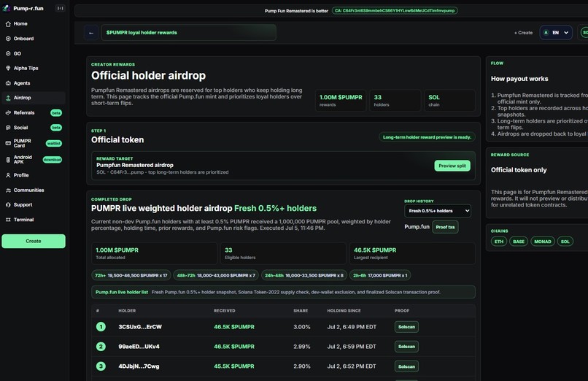Click holder address 99aeED...UKv4
The image size is (588, 381).
coord(139,347)
